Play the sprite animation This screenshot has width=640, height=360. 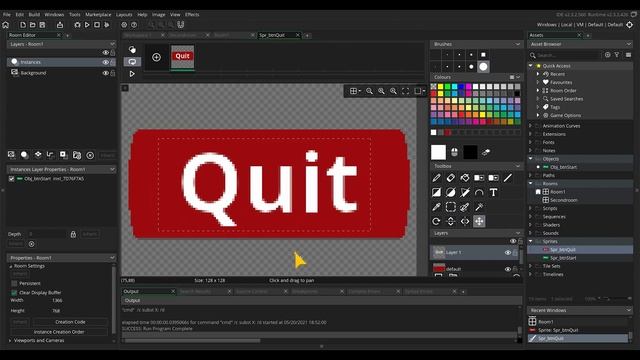tap(132, 74)
